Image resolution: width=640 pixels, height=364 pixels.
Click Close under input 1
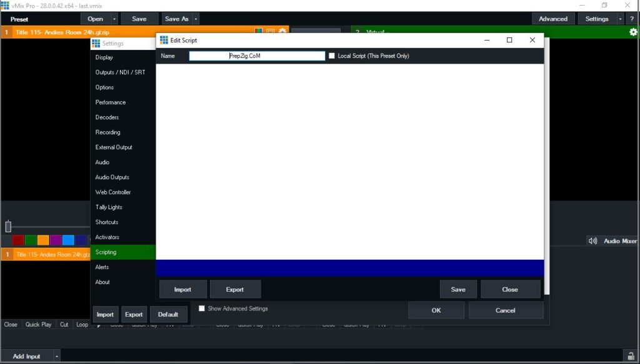11,325
